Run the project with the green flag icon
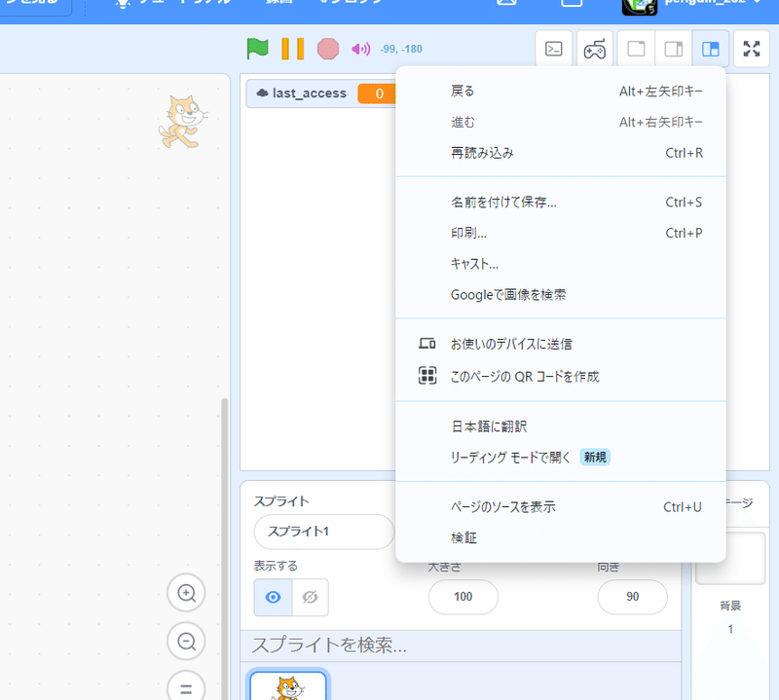The image size is (779, 700). point(257,48)
